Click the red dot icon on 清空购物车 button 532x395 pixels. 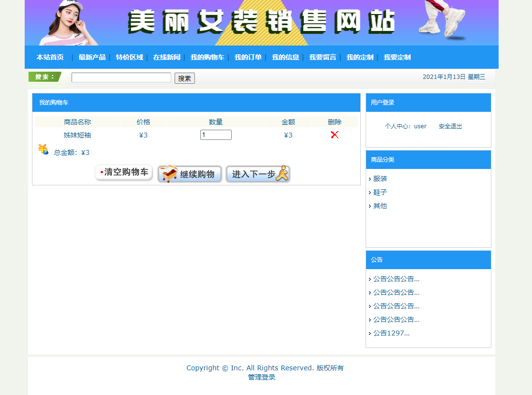(x=101, y=172)
